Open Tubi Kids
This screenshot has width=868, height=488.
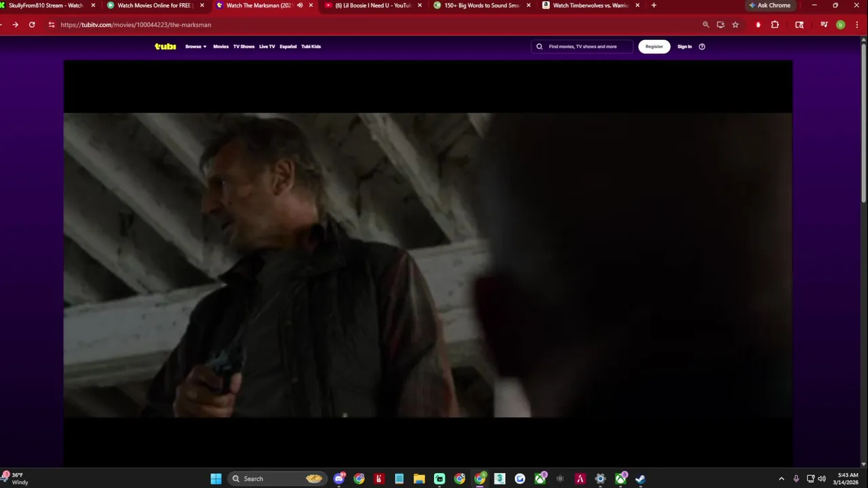311,47
